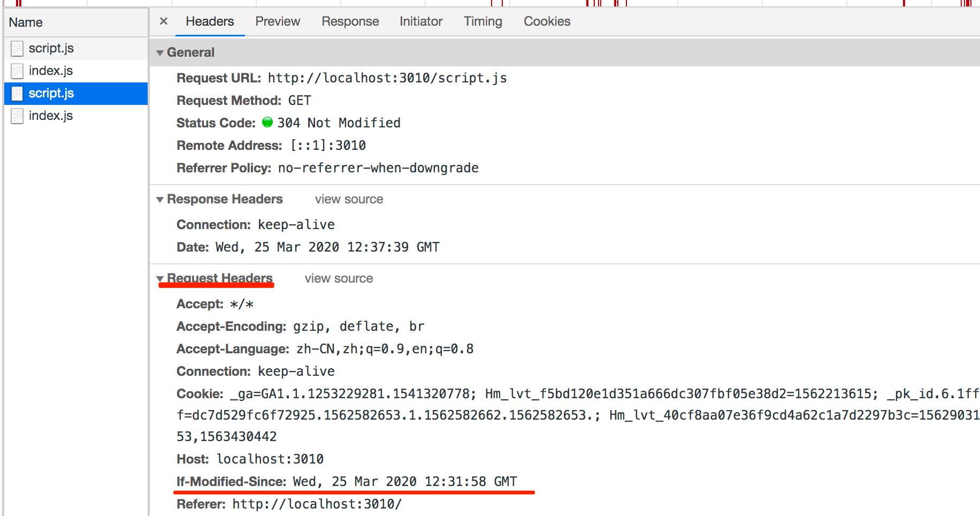Switch to the Headers tab
980x516 pixels.
pos(210,21)
